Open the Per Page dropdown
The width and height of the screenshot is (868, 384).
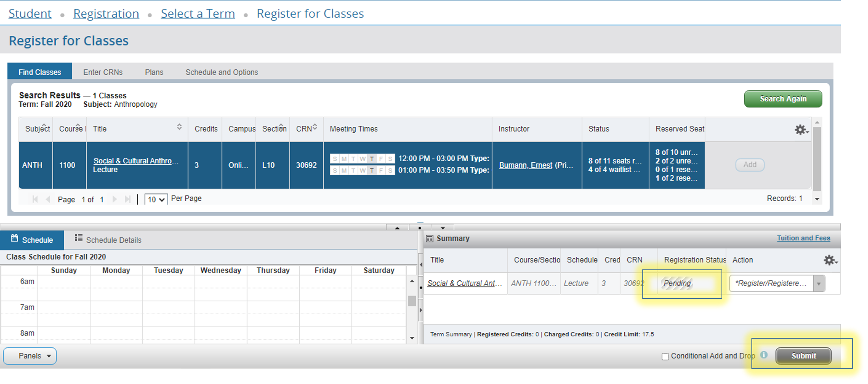click(x=156, y=199)
